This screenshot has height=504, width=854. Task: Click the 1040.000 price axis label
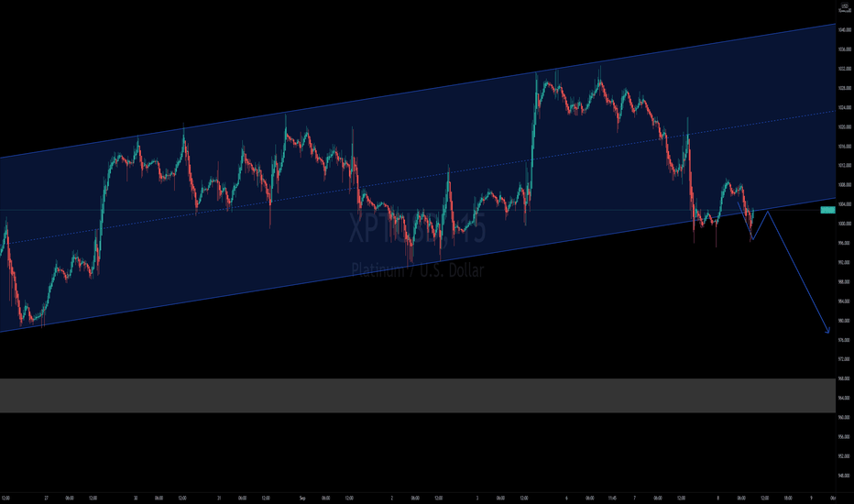(845, 30)
